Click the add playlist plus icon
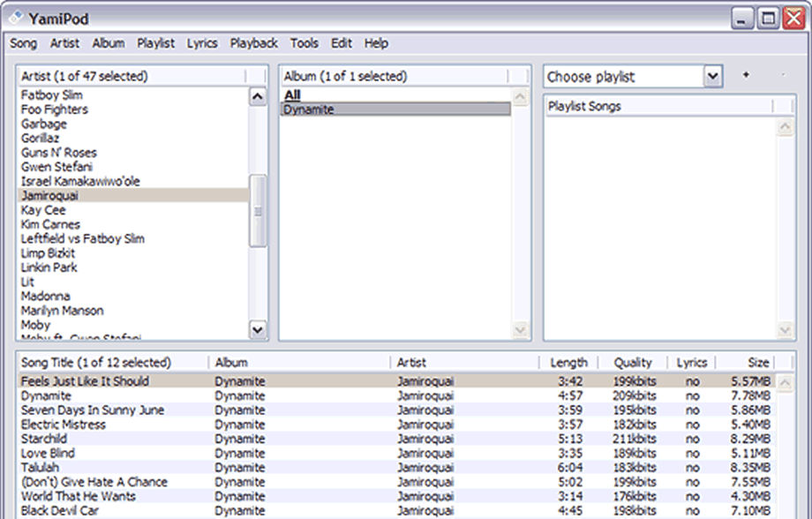This screenshot has width=812, height=519. pos(746,76)
